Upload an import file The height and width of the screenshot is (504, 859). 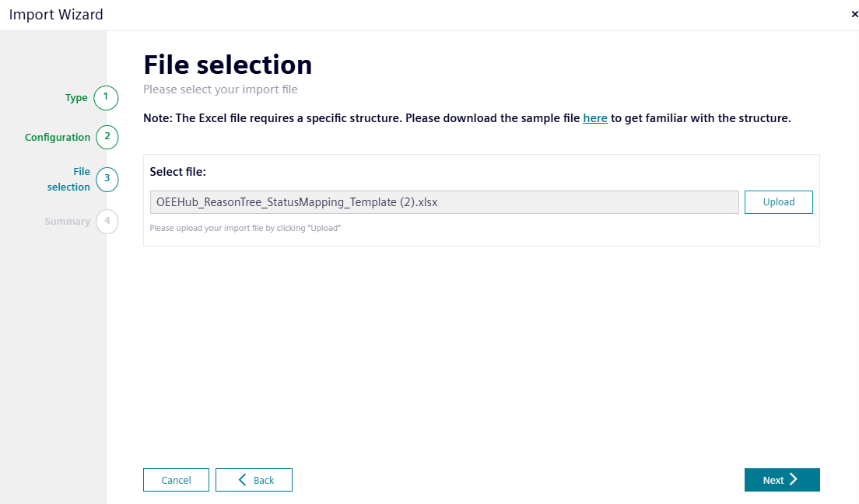click(778, 202)
